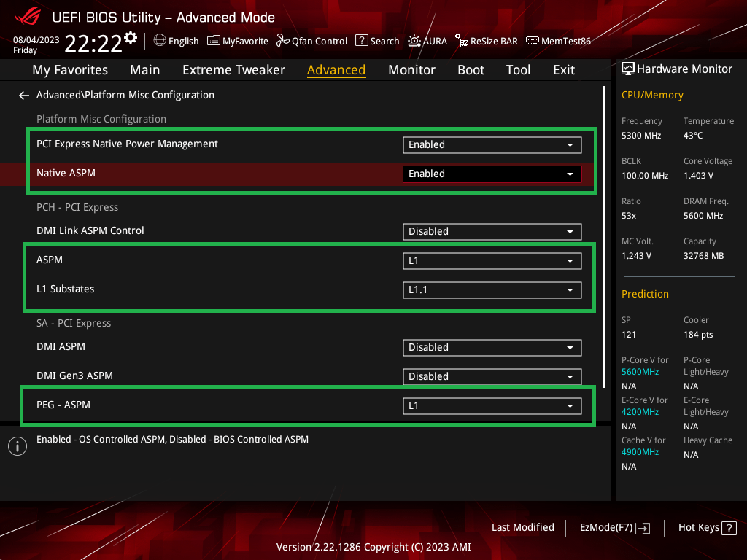This screenshot has width=747, height=560.
Task: Select the Exit tab
Action: pyautogui.click(x=564, y=70)
